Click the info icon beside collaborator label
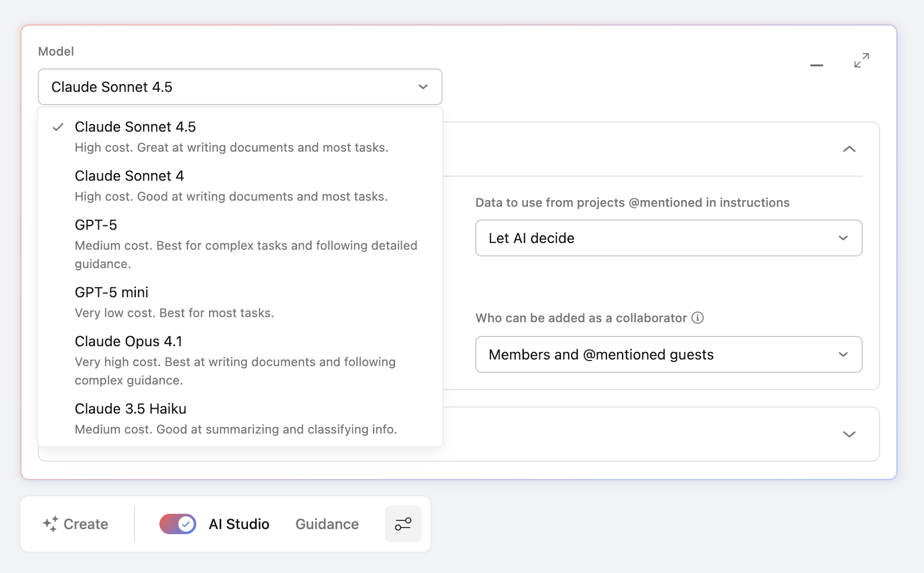The height and width of the screenshot is (573, 924). tap(698, 318)
